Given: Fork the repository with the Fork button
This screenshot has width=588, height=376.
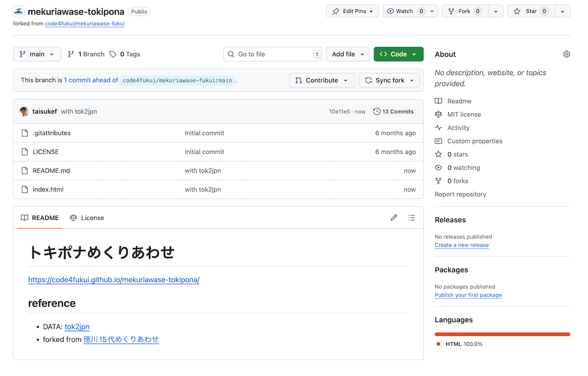Looking at the screenshot, I should [x=465, y=11].
